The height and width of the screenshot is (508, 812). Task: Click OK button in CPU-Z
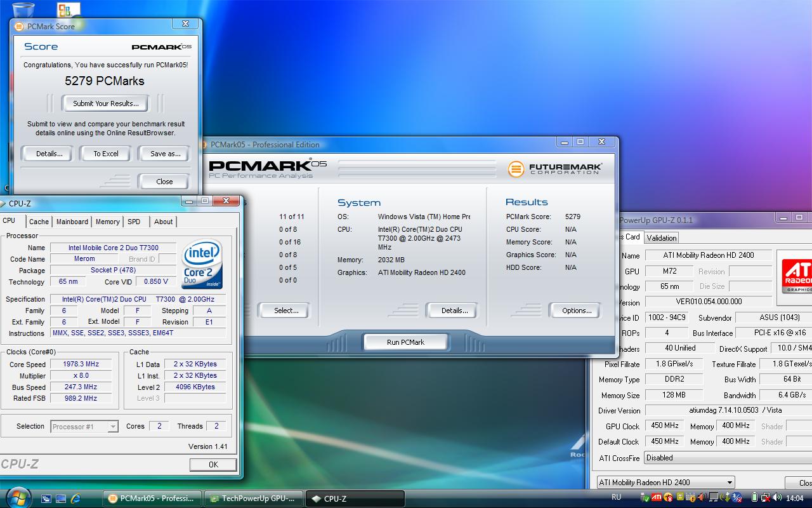point(213,464)
